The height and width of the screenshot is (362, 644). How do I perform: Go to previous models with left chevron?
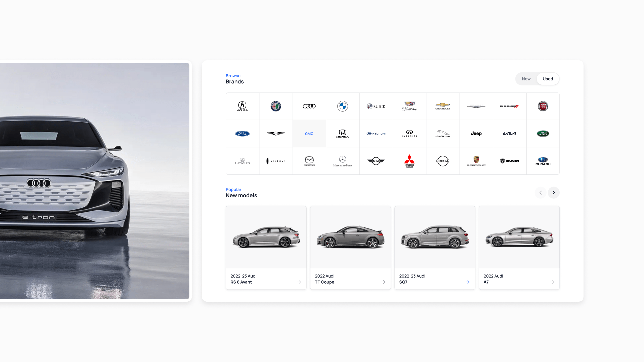[x=540, y=193]
